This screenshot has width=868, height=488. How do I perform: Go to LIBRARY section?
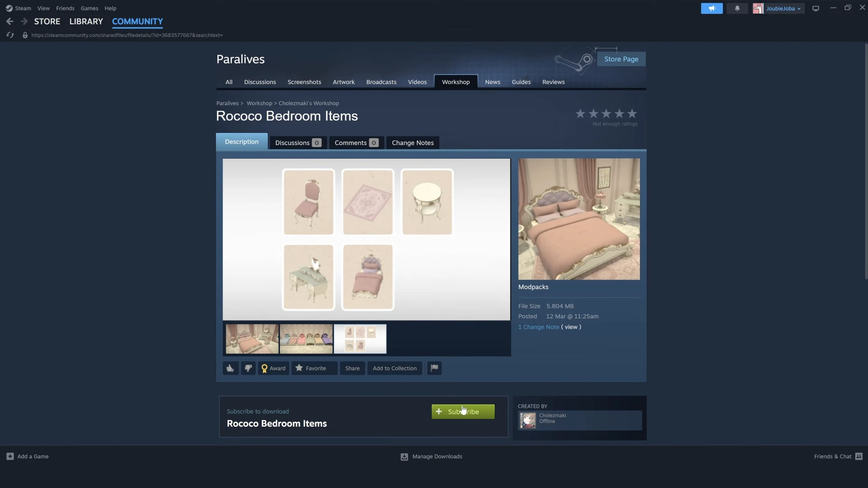[86, 21]
